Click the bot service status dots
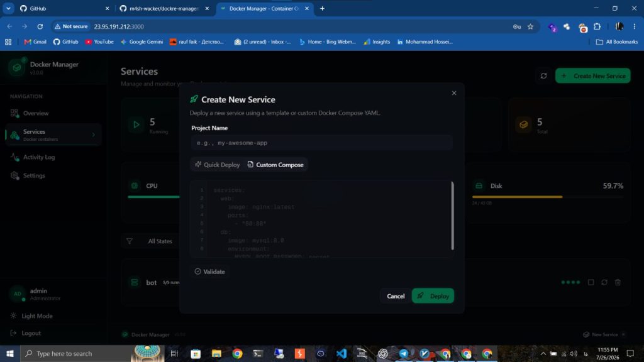The width and height of the screenshot is (644, 362). click(570, 282)
